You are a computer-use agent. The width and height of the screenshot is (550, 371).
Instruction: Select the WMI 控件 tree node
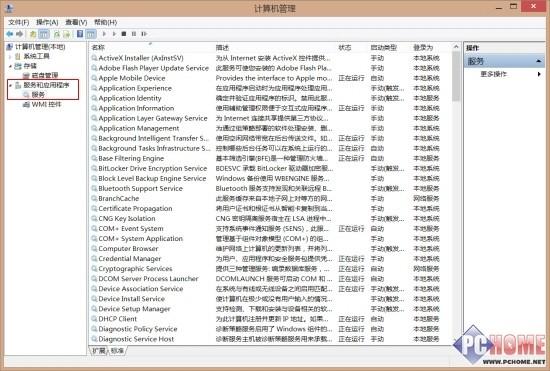tap(46, 104)
